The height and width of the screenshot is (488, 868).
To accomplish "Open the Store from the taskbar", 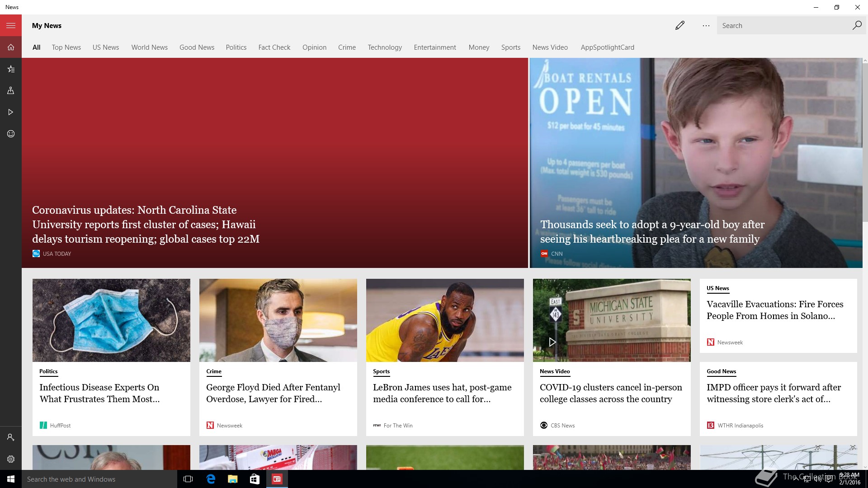I will pyautogui.click(x=255, y=479).
